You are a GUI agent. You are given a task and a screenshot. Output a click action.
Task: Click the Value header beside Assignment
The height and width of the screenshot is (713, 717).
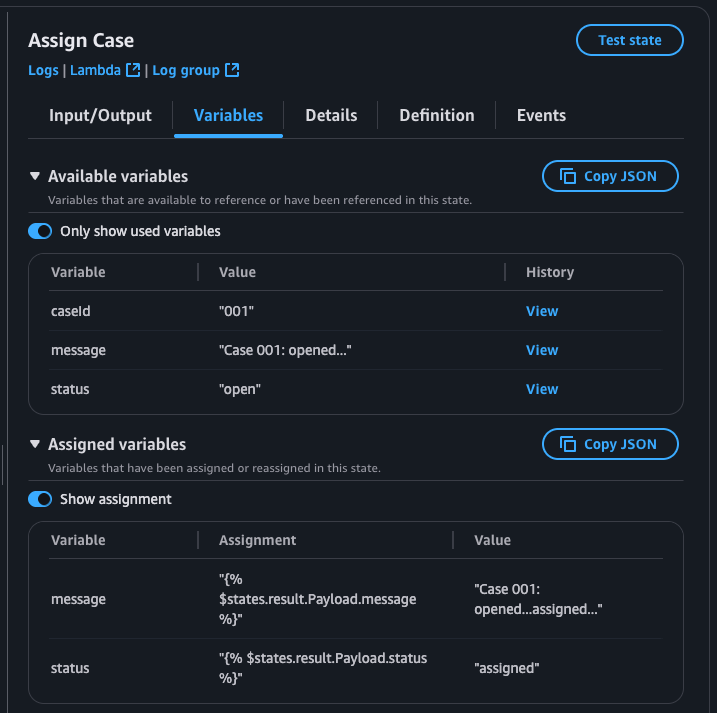[492, 540]
